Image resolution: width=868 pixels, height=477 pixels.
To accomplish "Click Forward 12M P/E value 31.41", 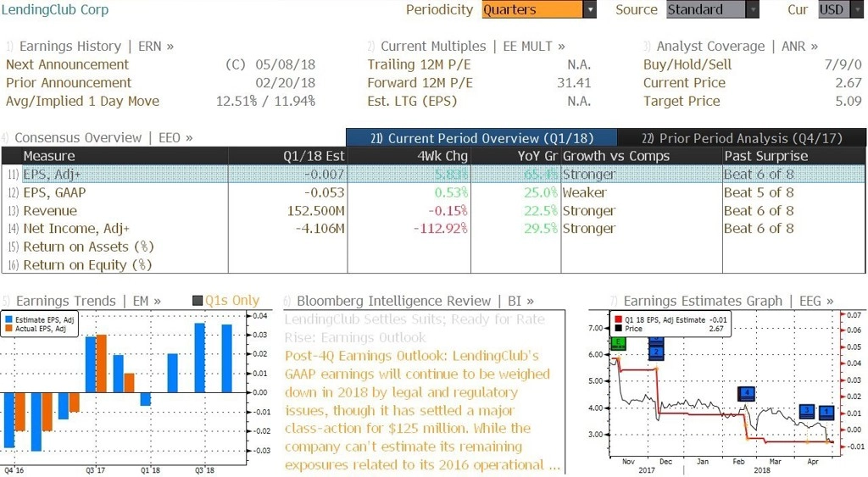I will tap(574, 83).
